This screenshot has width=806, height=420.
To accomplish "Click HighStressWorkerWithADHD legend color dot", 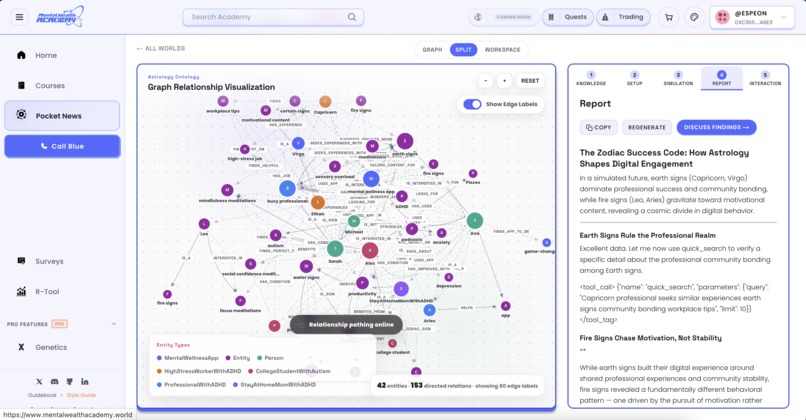I will point(159,371).
